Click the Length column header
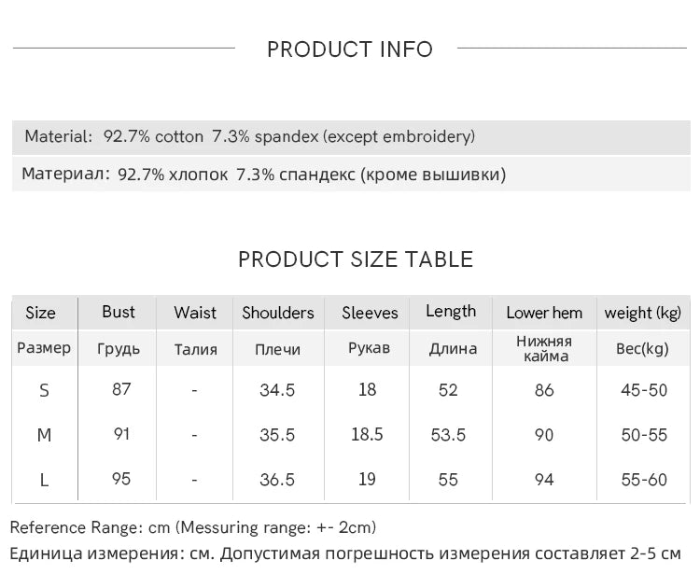The image size is (700, 588). coord(451,312)
